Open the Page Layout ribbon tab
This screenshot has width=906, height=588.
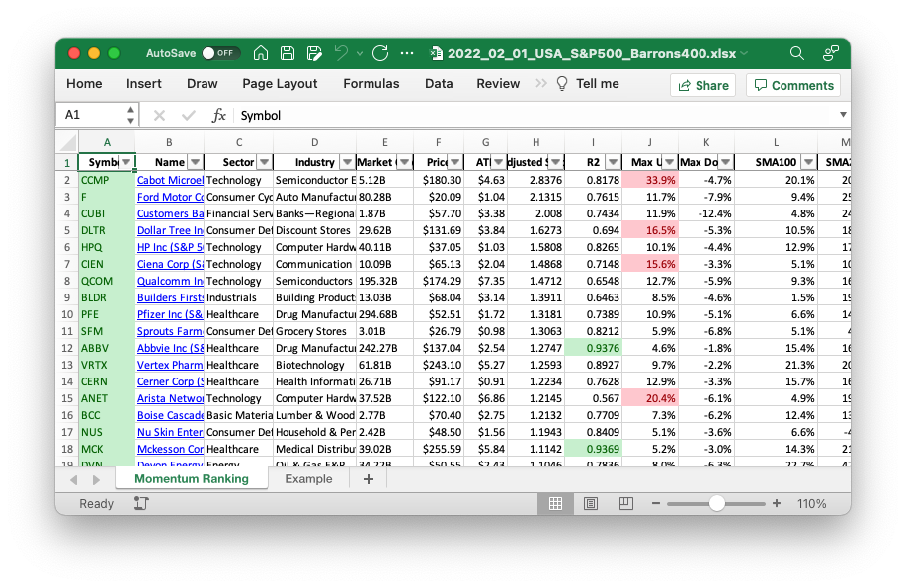click(280, 84)
